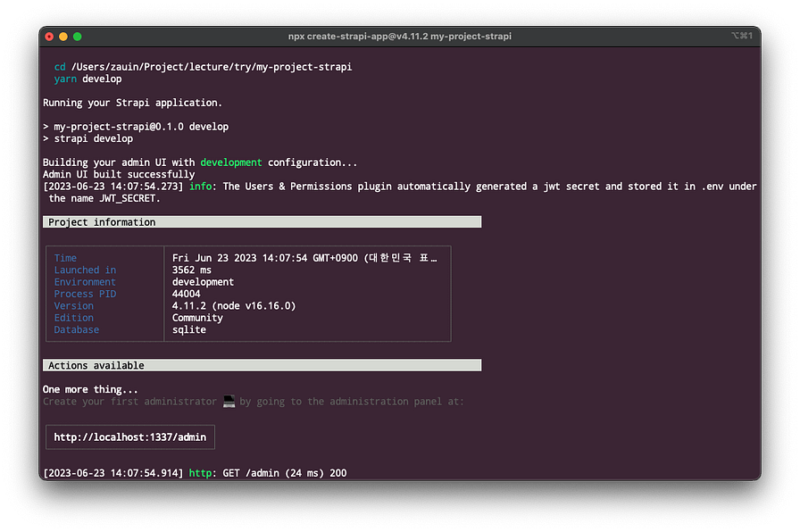
Task: Click the launch time value '3562 ms'
Action: point(192,270)
